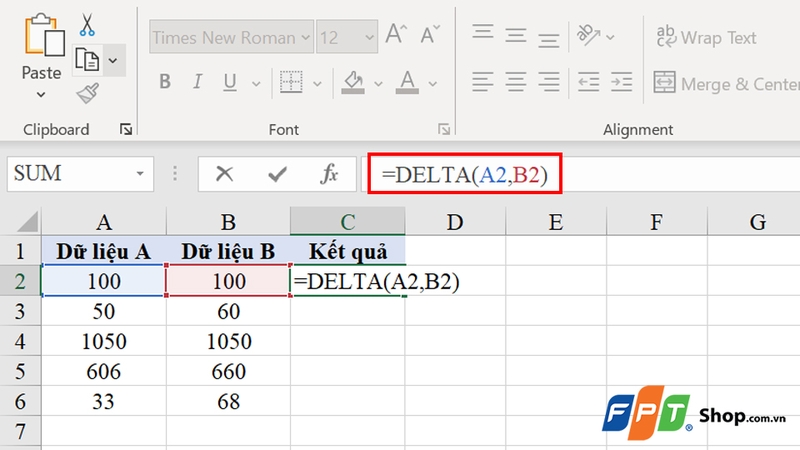Click cell 'Dữ liệu B'
This screenshot has width=800, height=450.
[x=228, y=251]
